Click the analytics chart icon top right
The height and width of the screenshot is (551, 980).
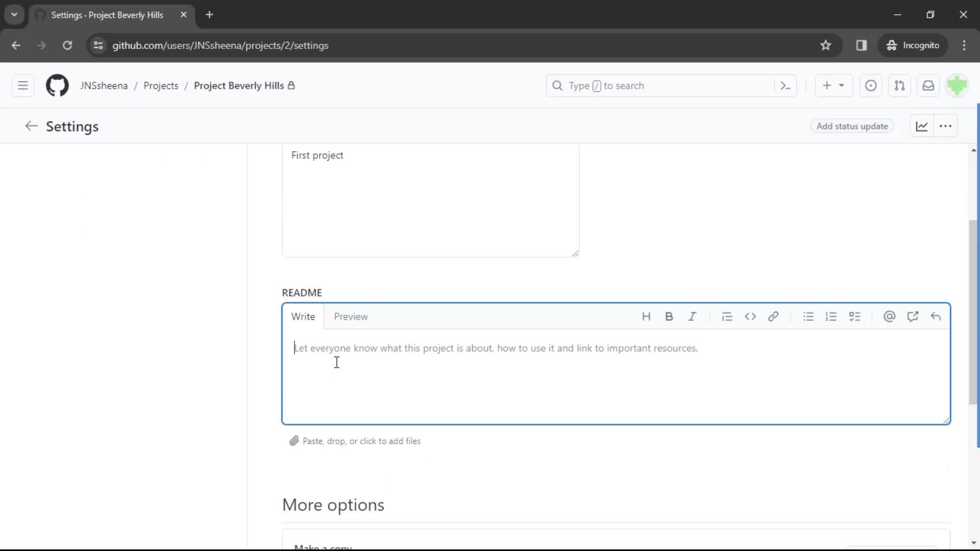pyautogui.click(x=921, y=127)
